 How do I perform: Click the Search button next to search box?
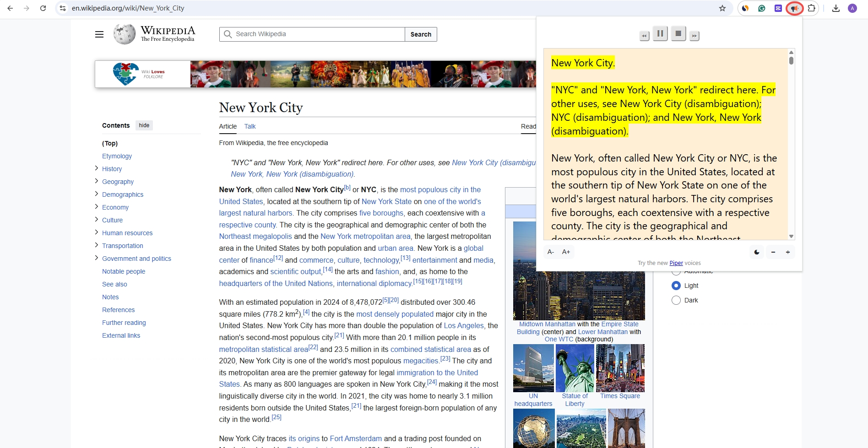tap(421, 34)
